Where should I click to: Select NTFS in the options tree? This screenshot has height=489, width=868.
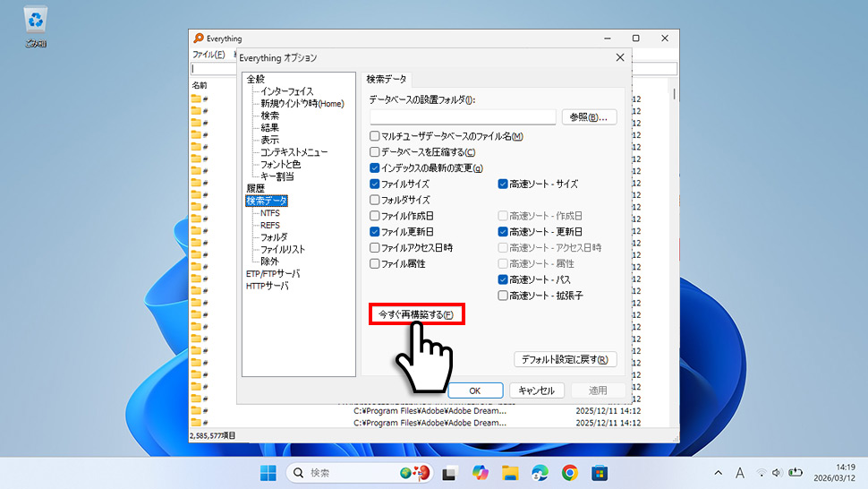[x=270, y=212]
